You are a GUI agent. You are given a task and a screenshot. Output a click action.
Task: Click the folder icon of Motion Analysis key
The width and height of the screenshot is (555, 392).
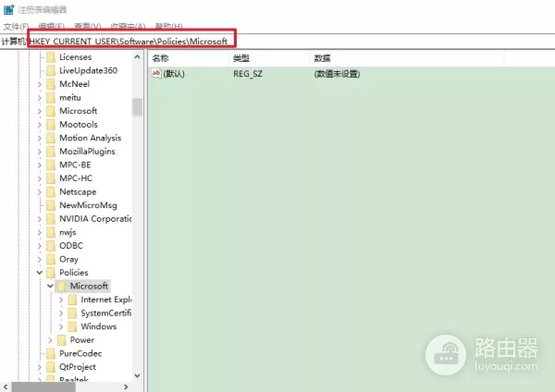coord(50,138)
